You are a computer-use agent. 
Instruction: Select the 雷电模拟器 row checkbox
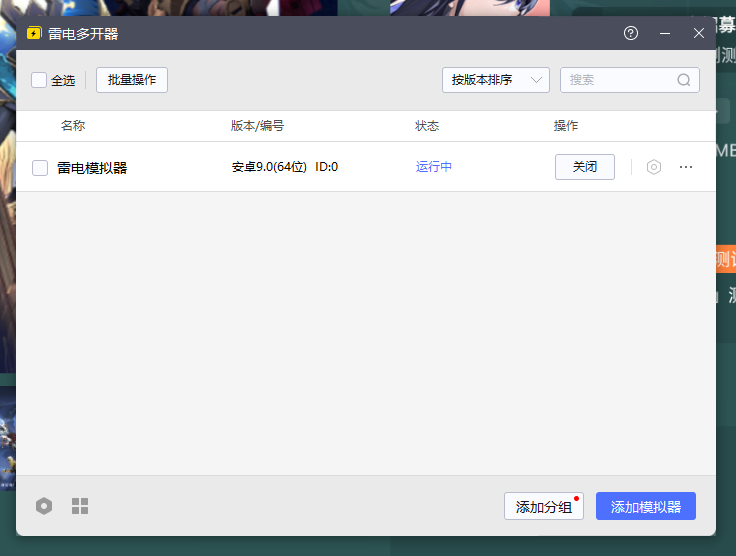tap(40, 168)
